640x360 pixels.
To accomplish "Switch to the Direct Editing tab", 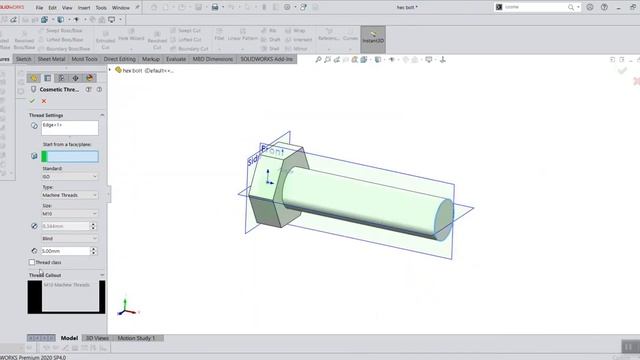I will [120, 59].
